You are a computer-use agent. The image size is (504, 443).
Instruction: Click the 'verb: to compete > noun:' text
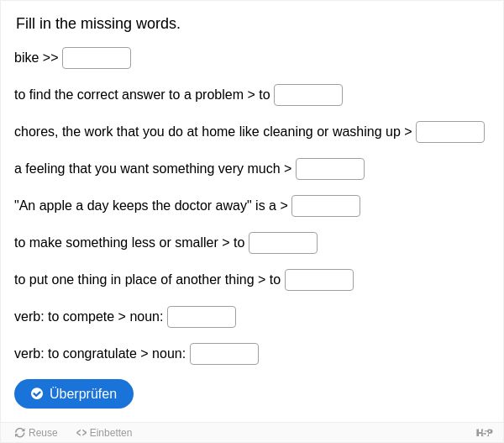point(89,317)
